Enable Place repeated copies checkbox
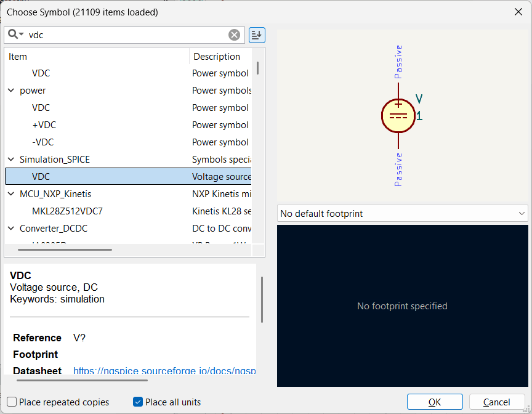 pos(12,402)
